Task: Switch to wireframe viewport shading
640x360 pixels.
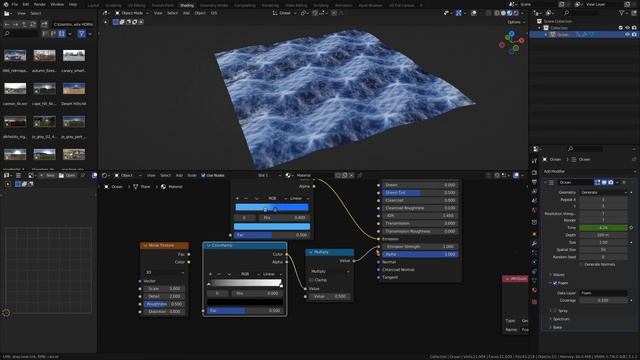Action: click(497, 13)
